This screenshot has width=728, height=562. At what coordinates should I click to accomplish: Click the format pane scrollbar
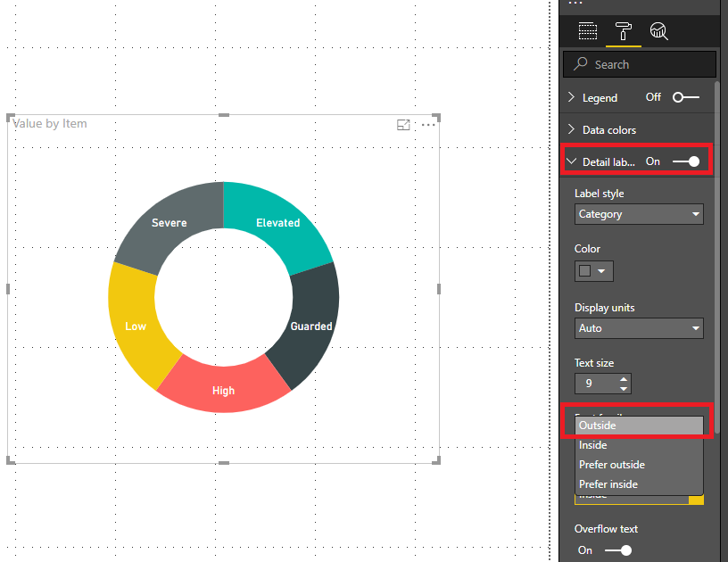[x=717, y=258]
